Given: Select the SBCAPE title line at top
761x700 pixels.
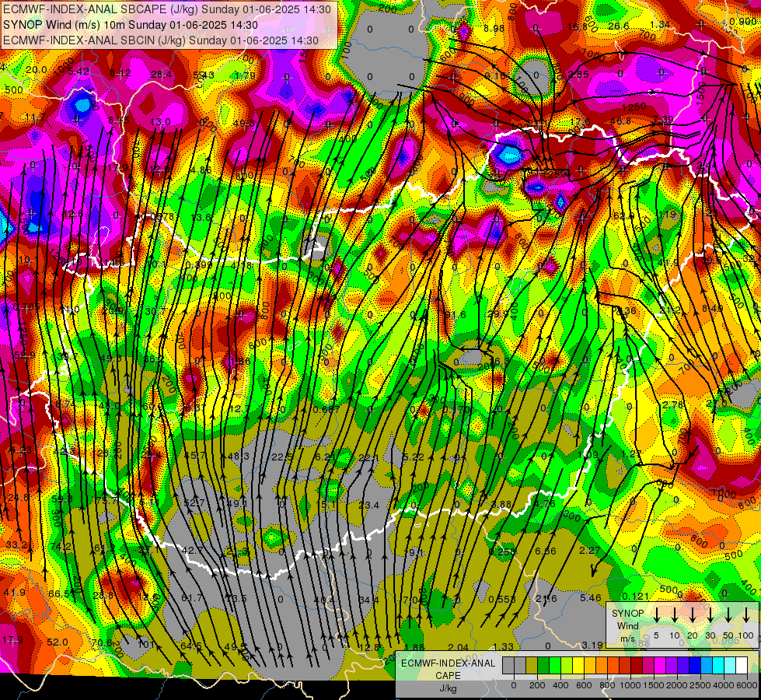Looking at the screenshot, I should [167, 9].
